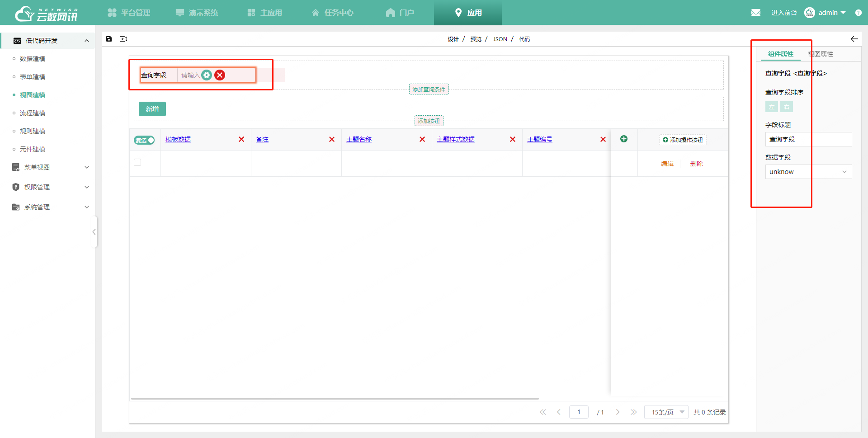
Task: Open settings gear on the query field
Action: point(207,75)
